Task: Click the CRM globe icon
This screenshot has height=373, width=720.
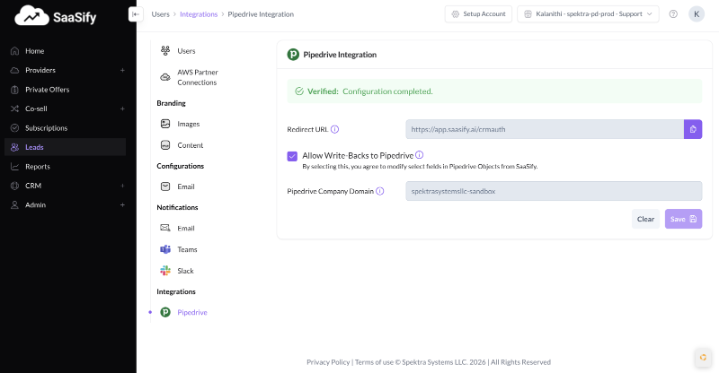Action: point(15,186)
